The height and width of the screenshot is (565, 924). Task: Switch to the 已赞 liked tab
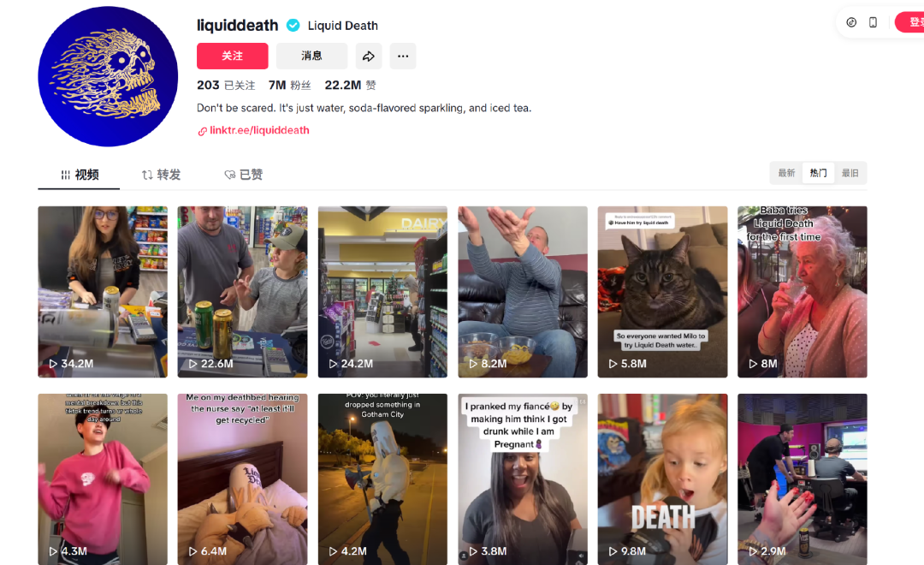click(243, 175)
